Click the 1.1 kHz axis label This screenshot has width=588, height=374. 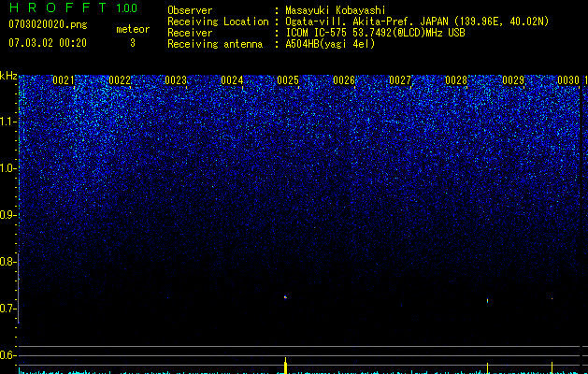point(8,122)
